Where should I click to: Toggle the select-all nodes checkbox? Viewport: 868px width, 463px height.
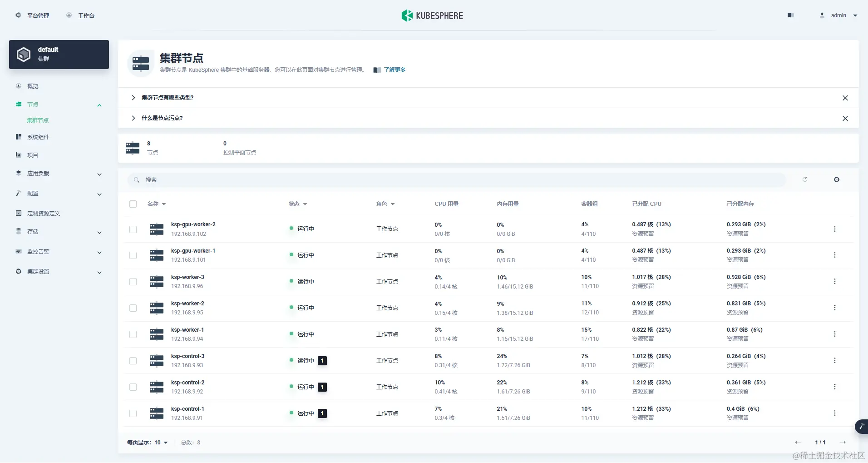[133, 204]
